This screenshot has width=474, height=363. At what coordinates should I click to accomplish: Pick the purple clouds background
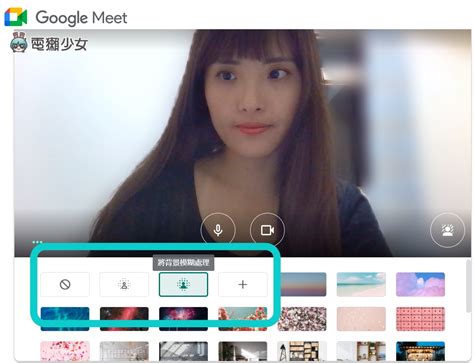(420, 284)
